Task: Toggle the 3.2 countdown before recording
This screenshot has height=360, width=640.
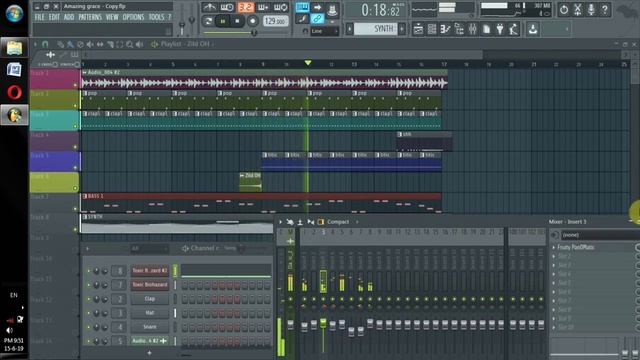Action: 245,7
